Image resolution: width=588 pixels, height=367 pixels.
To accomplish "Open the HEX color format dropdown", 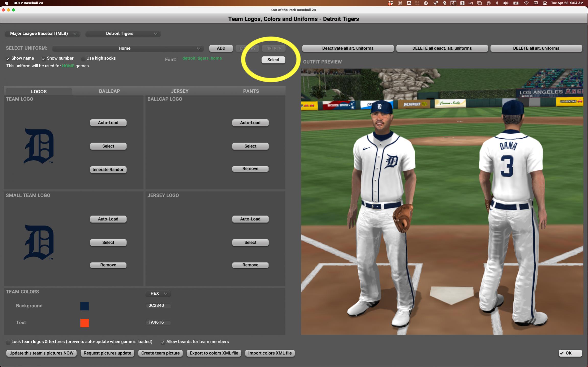I will [158, 294].
